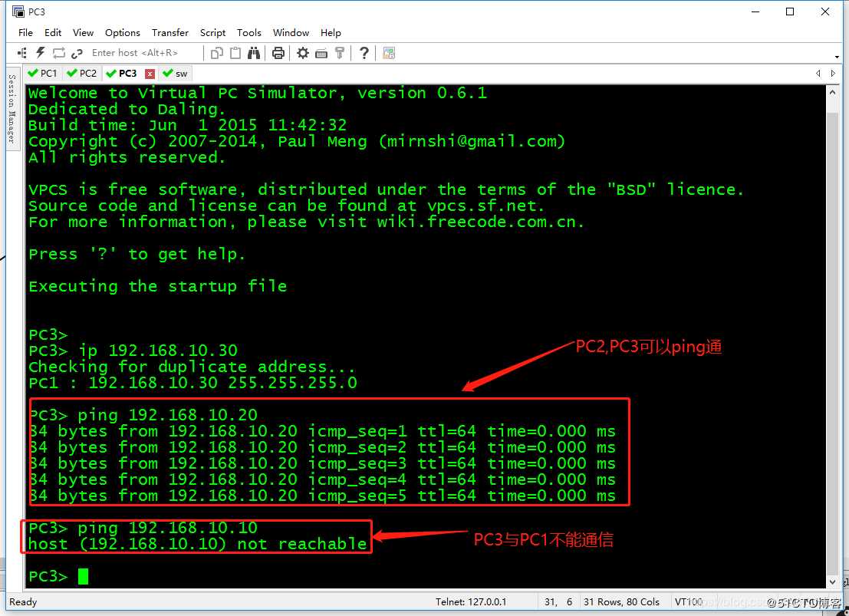Viewport: 849px width, 616px height.
Task: Click the Reconnect arrows icon
Action: click(x=58, y=53)
